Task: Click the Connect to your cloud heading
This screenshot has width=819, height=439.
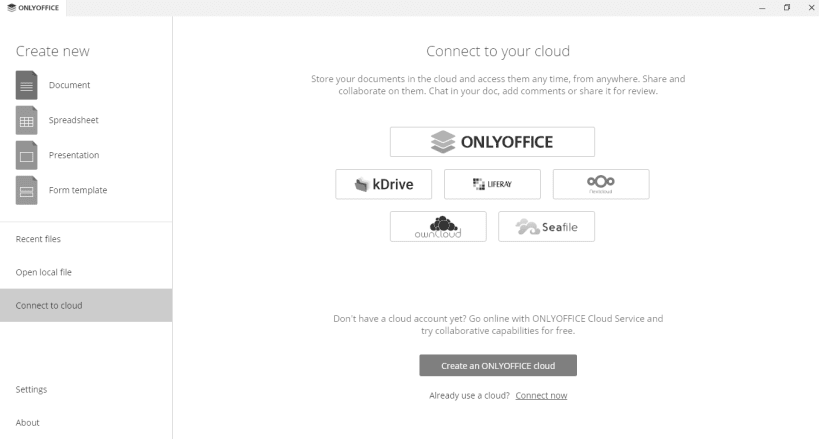Action: pos(498,51)
